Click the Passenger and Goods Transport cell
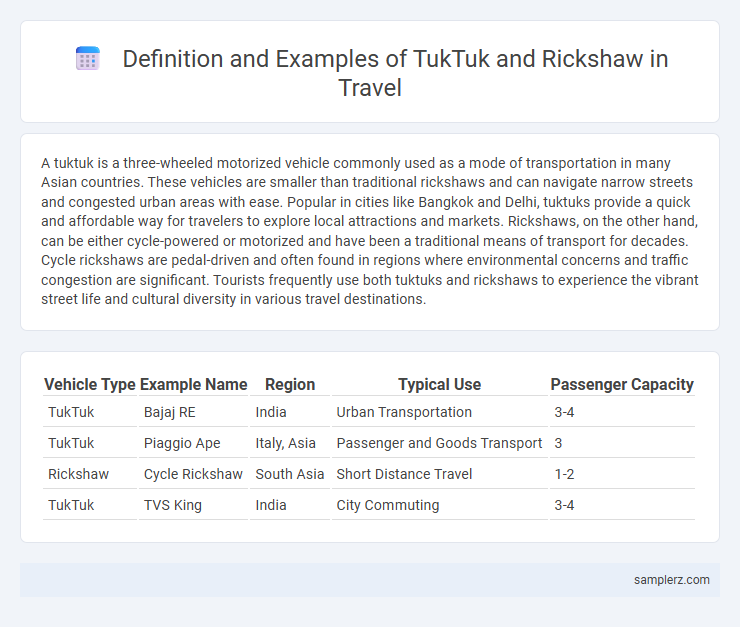The height and width of the screenshot is (627, 740). click(439, 443)
